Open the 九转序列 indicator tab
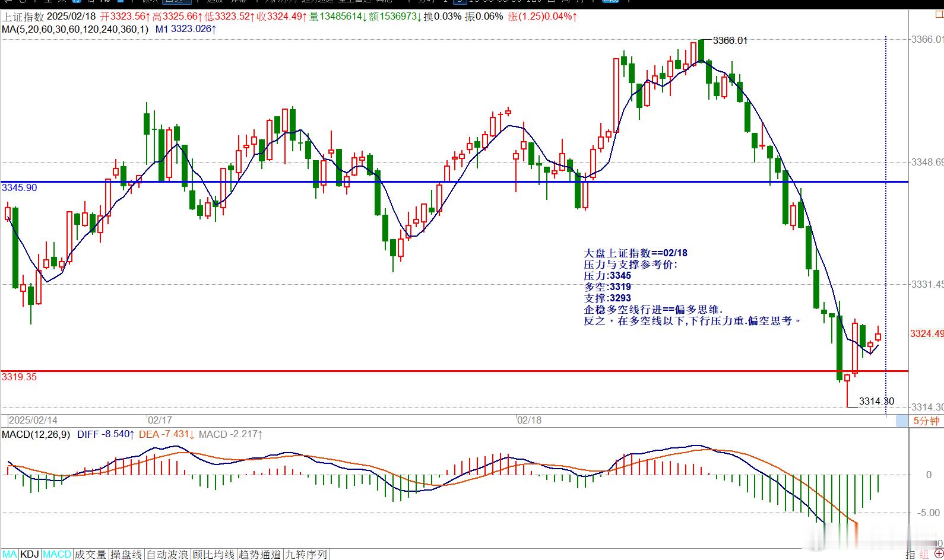Viewport: 944px width, 560px height. point(306,554)
